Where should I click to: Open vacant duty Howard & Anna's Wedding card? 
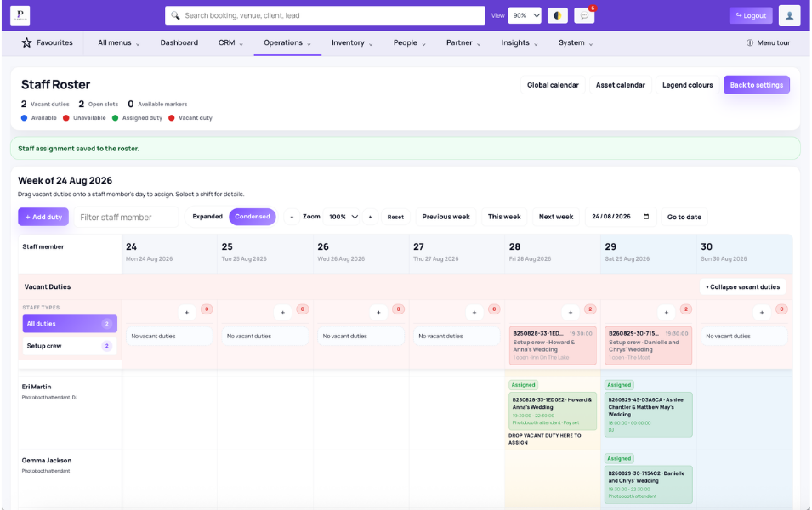coord(553,345)
